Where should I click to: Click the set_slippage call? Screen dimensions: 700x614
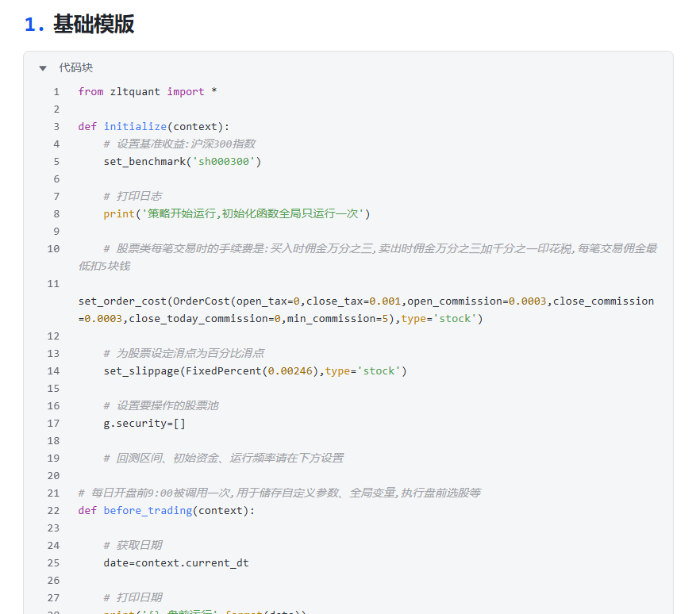141,371
